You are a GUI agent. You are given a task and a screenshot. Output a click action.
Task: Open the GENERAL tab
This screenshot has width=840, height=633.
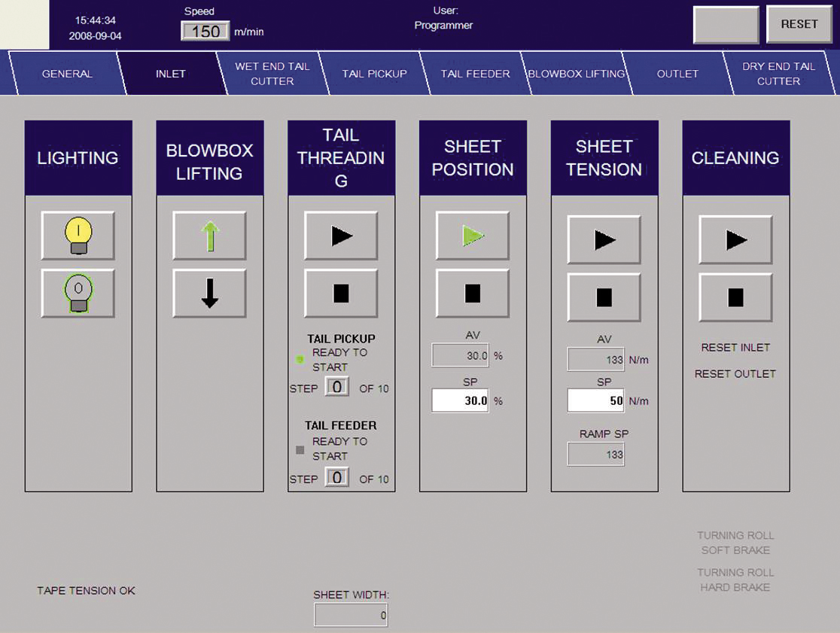click(x=67, y=73)
